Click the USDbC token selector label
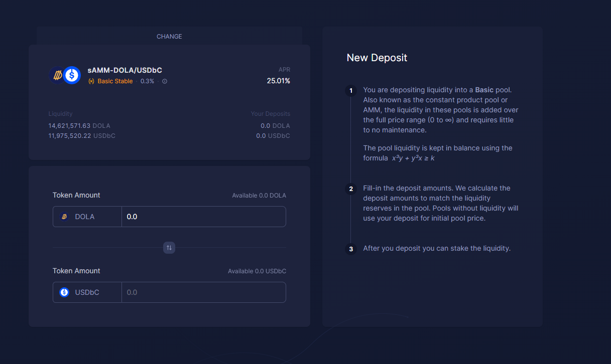The image size is (611, 364). pos(87,292)
